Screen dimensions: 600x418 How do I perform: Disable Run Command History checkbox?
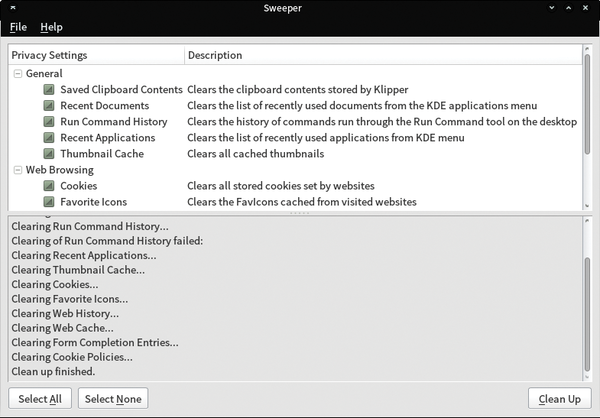(49, 122)
